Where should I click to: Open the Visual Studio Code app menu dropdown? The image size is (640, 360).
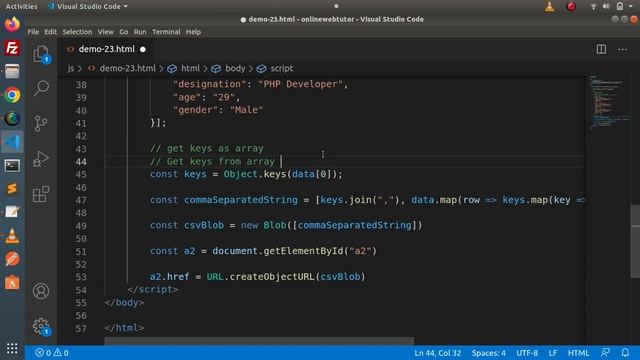(x=88, y=6)
